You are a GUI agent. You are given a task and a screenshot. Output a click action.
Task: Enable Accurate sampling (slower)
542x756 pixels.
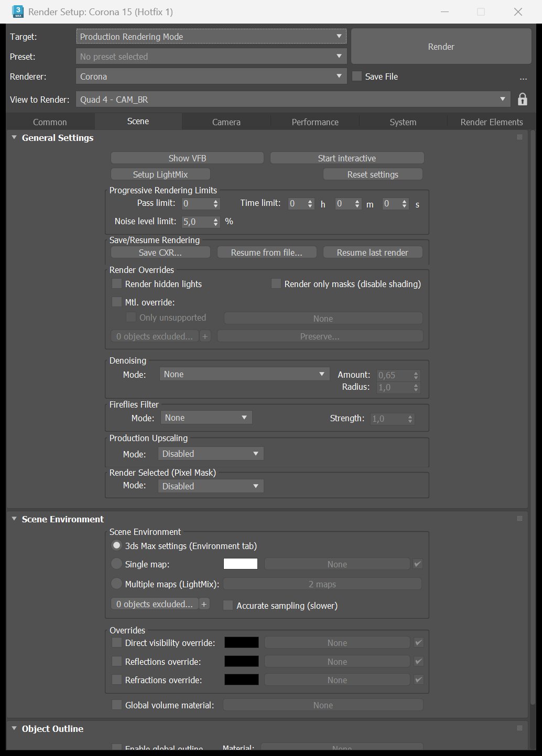228,605
